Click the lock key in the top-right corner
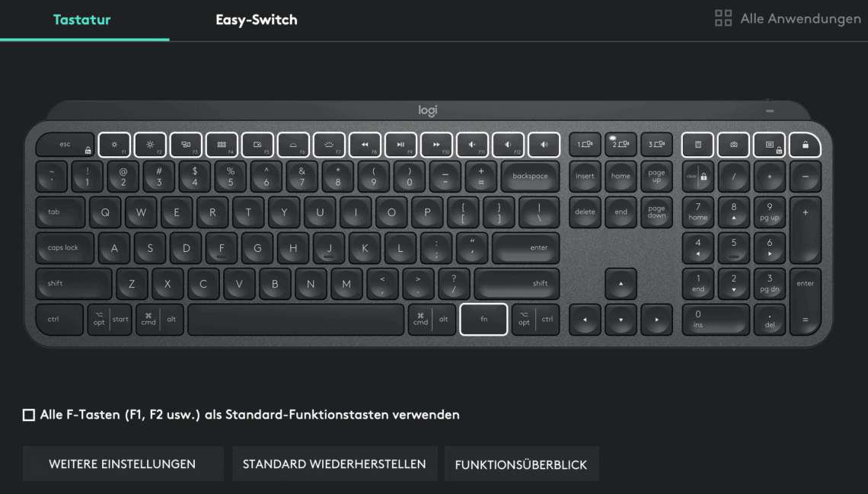Screen dimensions: 868x494 [806, 145]
